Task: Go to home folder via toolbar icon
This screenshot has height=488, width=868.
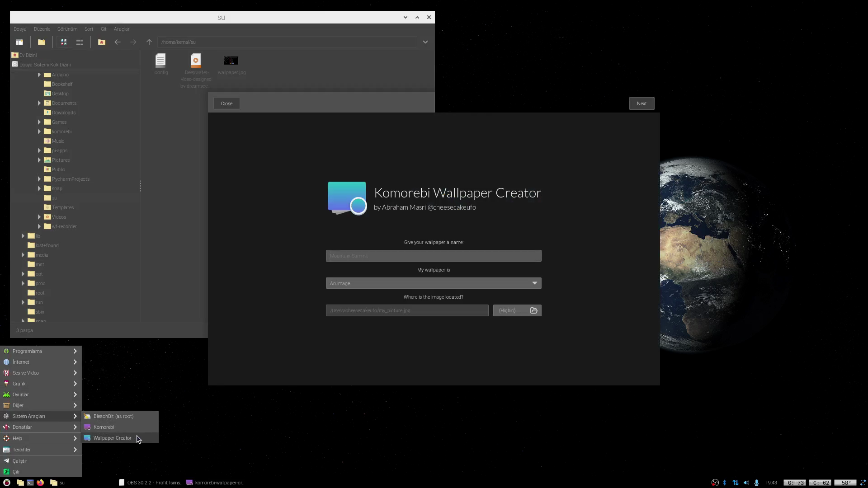Action: 102,42
